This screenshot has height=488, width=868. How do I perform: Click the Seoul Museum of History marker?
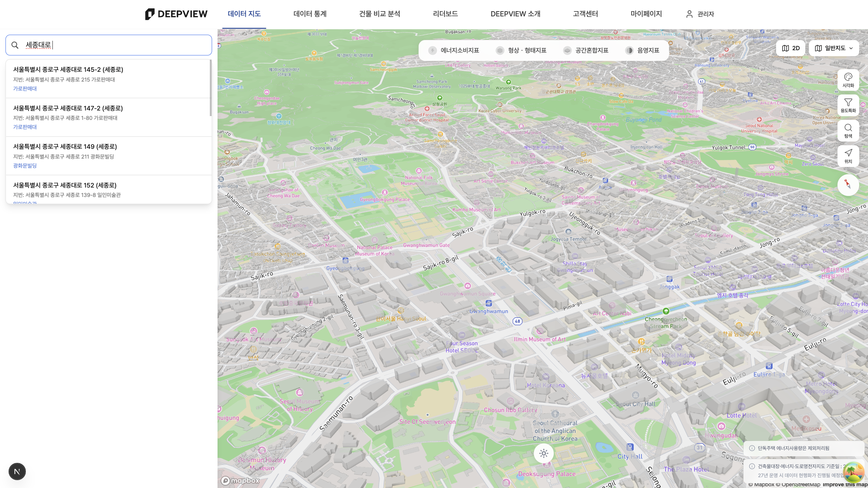coord(299,392)
